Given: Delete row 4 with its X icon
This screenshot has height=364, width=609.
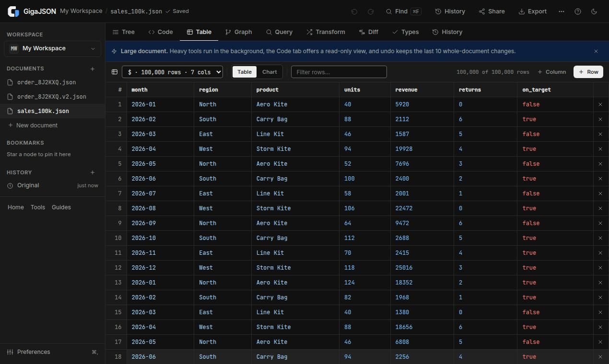Looking at the screenshot, I should pyautogui.click(x=600, y=149).
